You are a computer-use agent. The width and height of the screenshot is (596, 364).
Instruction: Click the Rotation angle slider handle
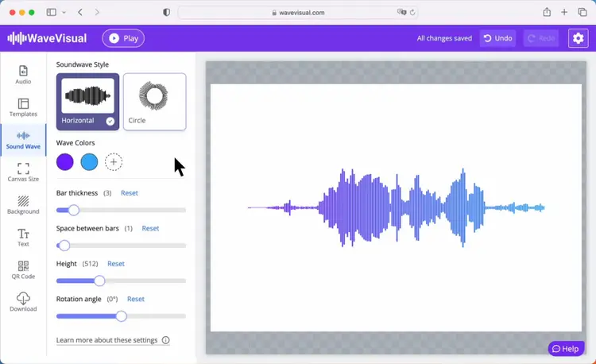(x=121, y=316)
